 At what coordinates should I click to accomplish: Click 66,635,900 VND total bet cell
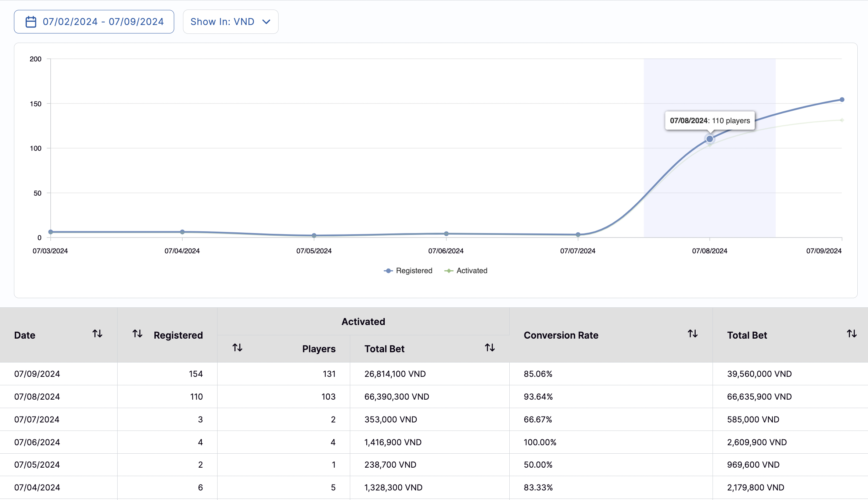[759, 397]
